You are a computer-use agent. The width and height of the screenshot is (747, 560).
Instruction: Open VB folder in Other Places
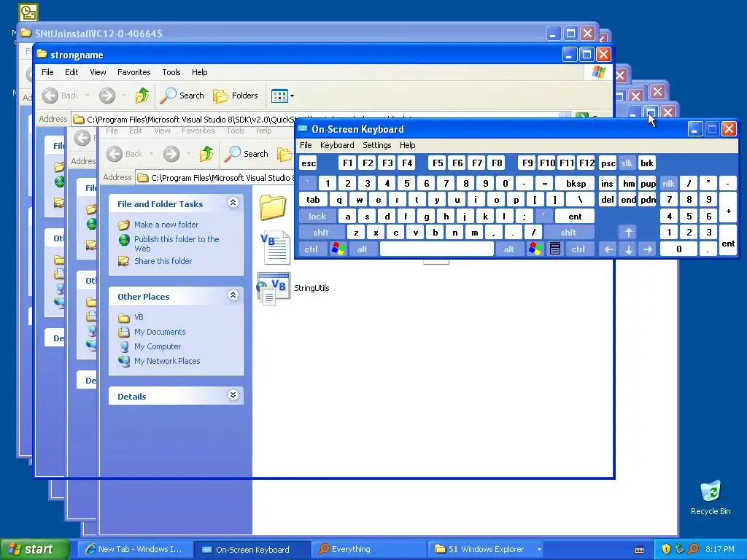tap(139, 317)
